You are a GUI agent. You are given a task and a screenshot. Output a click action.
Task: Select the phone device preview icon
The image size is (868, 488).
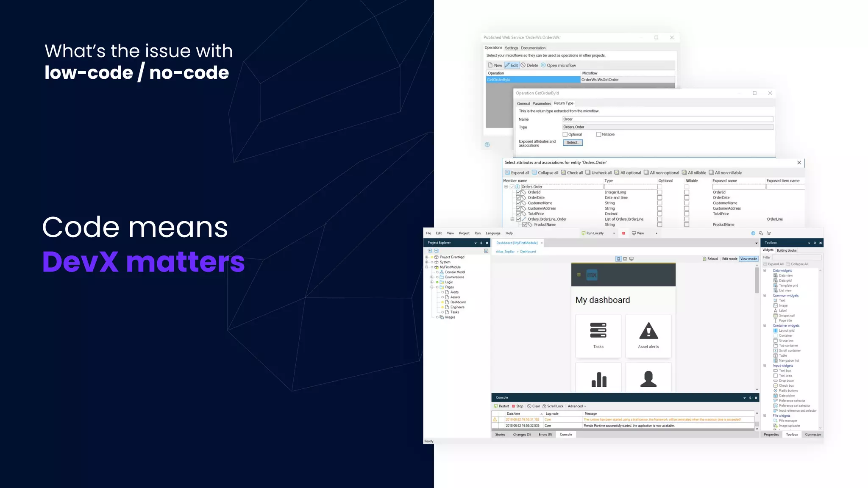(618, 259)
